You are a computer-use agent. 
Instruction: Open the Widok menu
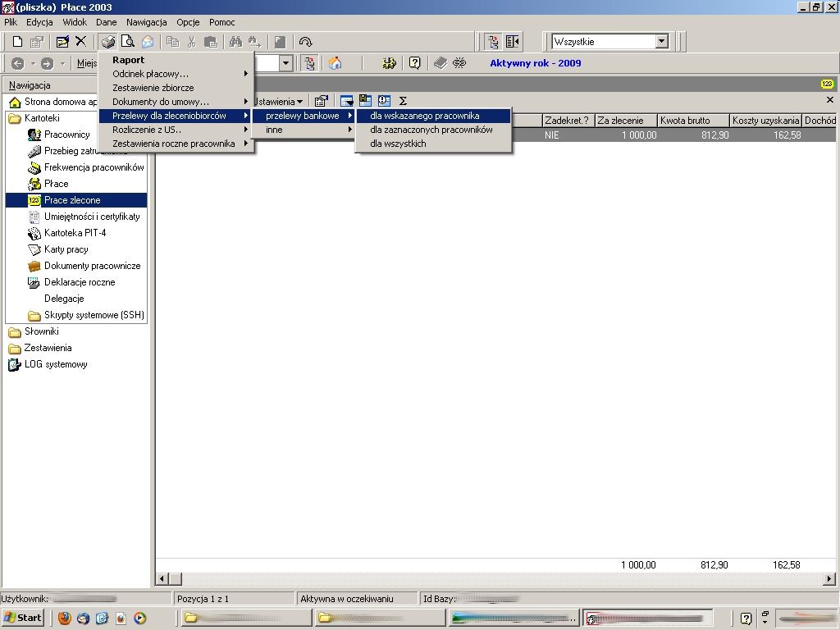click(x=75, y=22)
